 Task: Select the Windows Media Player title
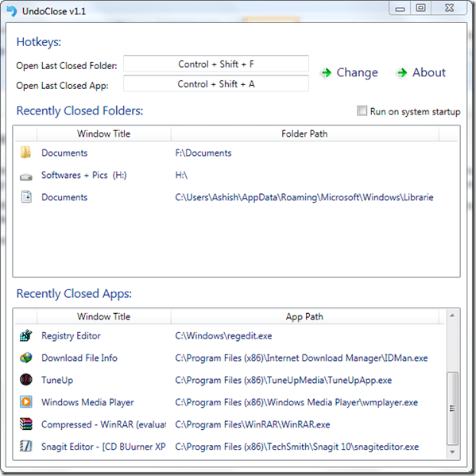coord(87,402)
